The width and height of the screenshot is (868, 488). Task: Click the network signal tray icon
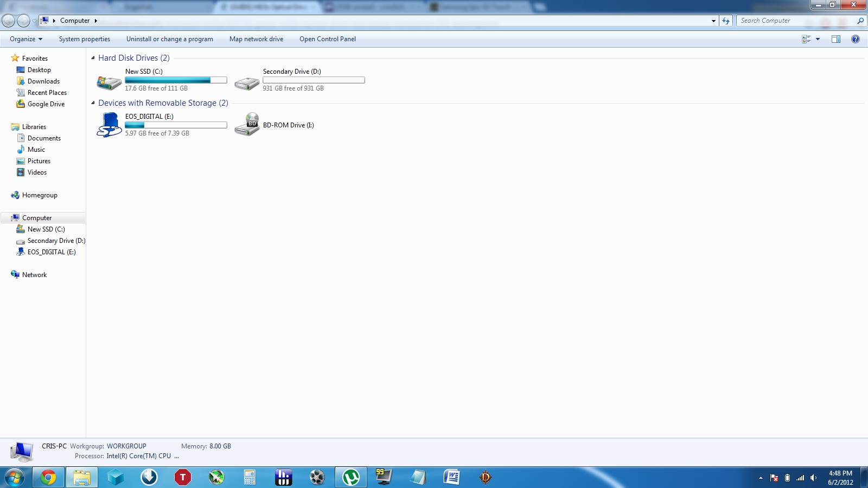click(x=800, y=478)
